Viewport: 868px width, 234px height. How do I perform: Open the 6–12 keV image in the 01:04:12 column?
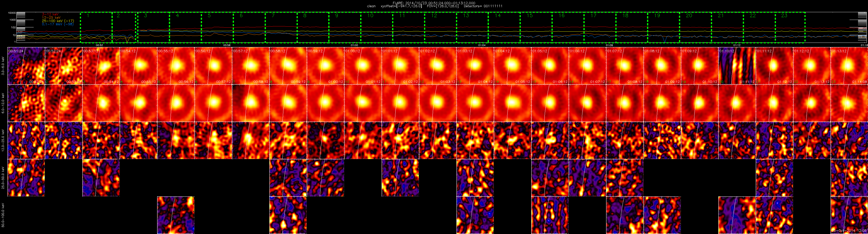pos(512,103)
